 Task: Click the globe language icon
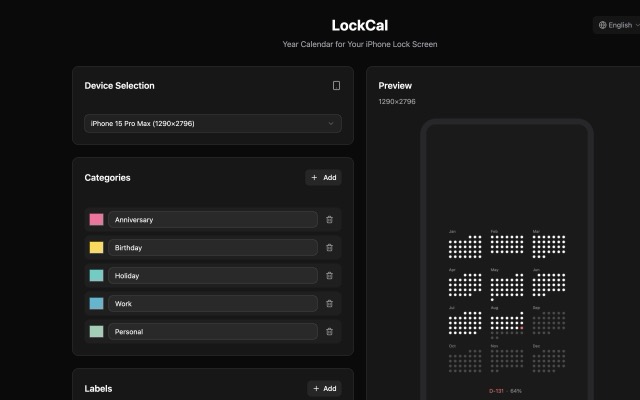(602, 25)
